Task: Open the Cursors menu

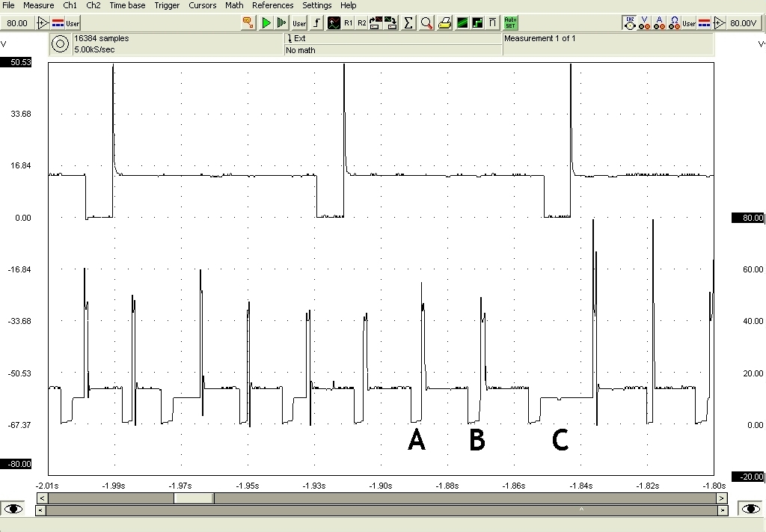Action: point(202,5)
